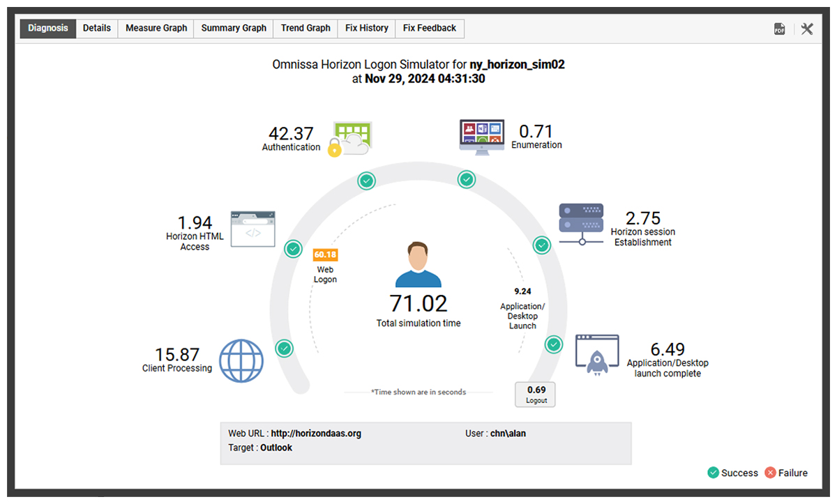The width and height of the screenshot is (837, 504).
Task: Open the wrench and screwdriver tools icon
Action: [x=807, y=29]
